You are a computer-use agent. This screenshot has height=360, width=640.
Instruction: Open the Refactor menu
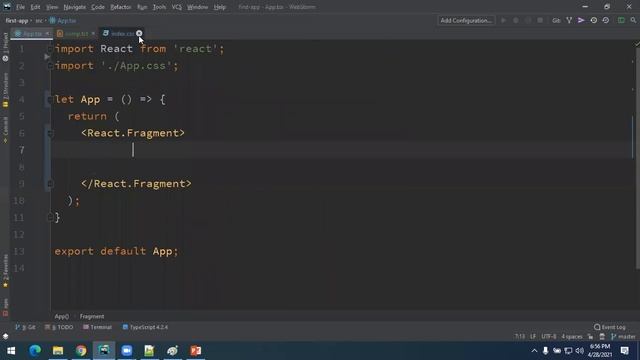[x=120, y=7]
